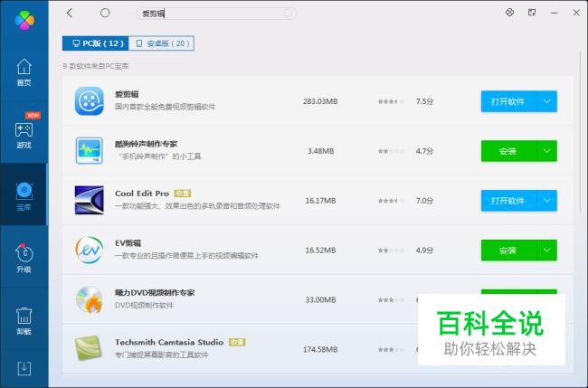Viewport: 588px width, 388px height.
Task: Click the 174.58MB size text
Action: 320,349
